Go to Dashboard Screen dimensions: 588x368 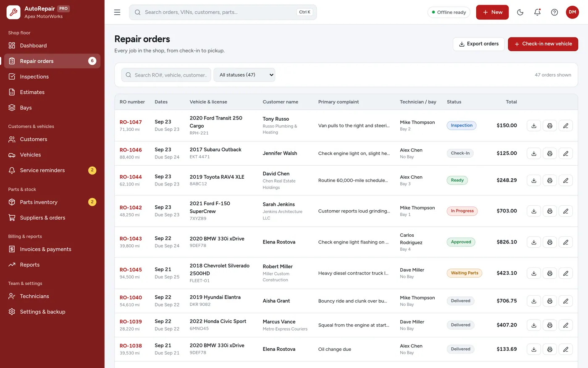pos(52,45)
